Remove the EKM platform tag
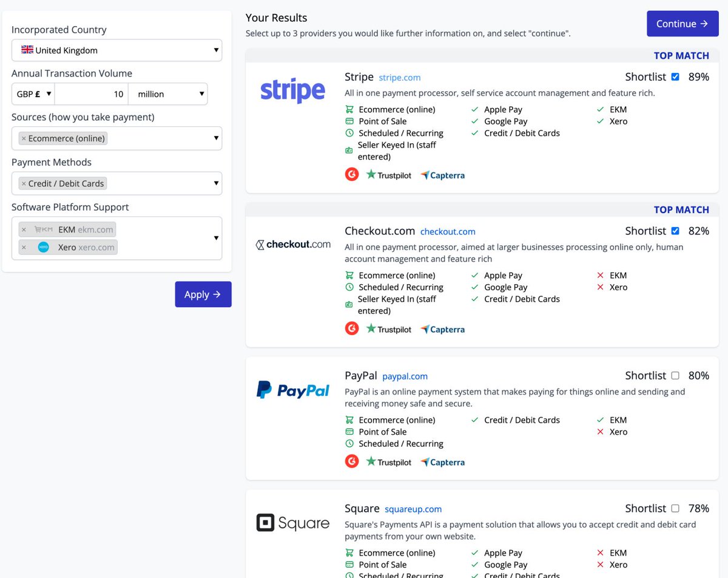The height and width of the screenshot is (578, 728). pos(24,229)
